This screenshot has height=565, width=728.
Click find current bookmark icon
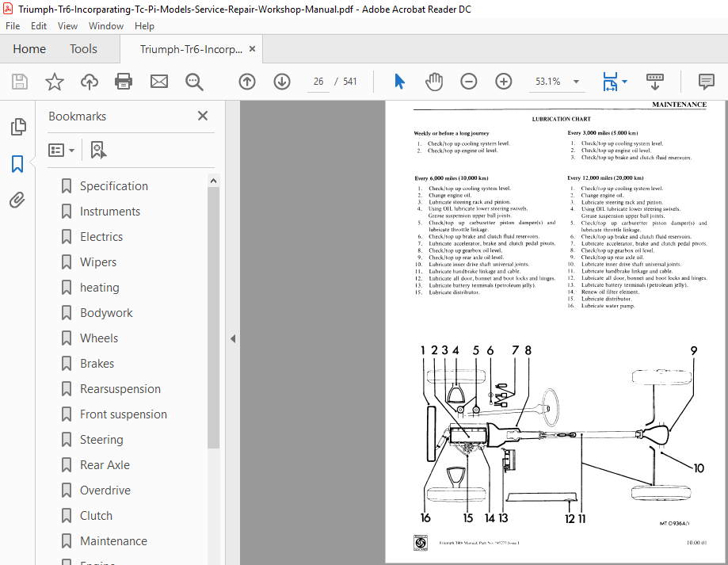(x=98, y=150)
